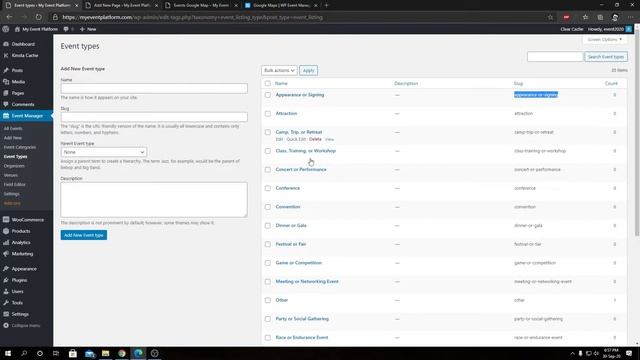Check the Appearance or Signing row
The height and width of the screenshot is (360, 640).
coord(268,95)
